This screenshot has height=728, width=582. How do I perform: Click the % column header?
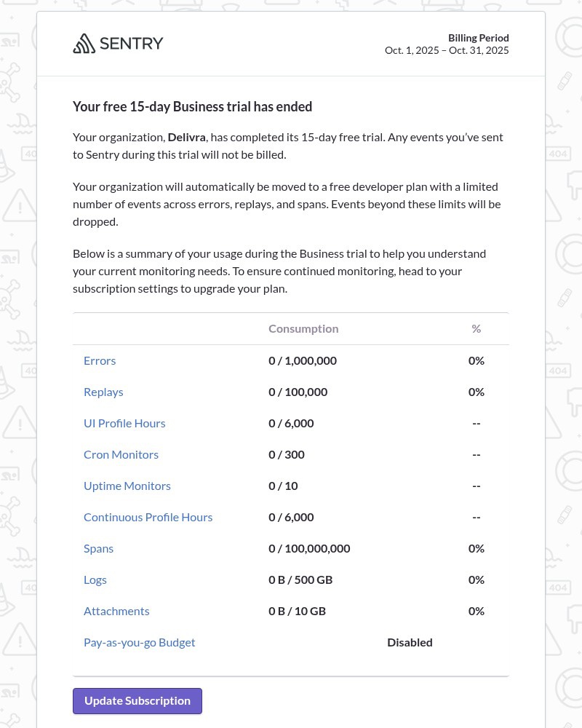(x=477, y=328)
